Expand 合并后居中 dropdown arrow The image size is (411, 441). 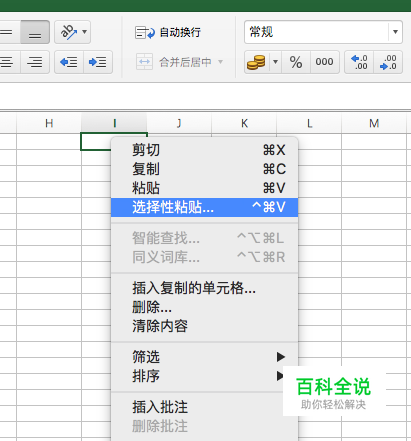point(220,62)
